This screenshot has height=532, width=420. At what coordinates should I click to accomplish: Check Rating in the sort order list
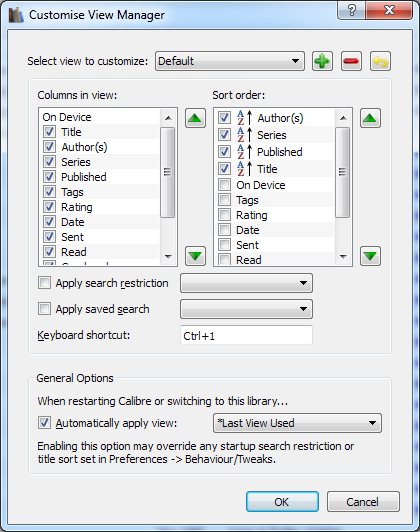pos(224,215)
